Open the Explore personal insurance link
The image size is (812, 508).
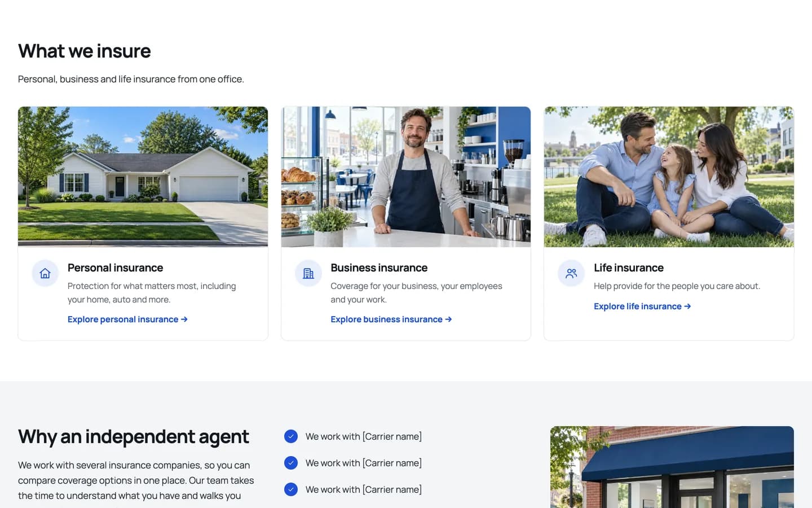coord(127,319)
